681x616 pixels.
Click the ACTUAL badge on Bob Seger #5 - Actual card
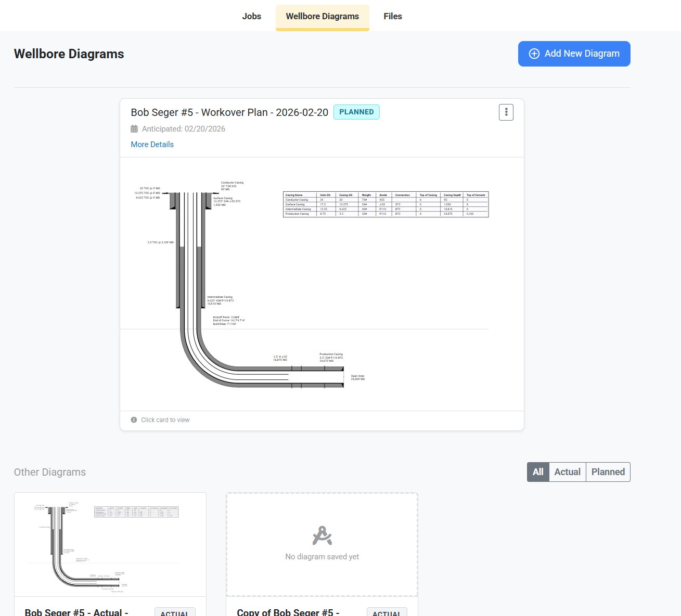[x=175, y=612]
